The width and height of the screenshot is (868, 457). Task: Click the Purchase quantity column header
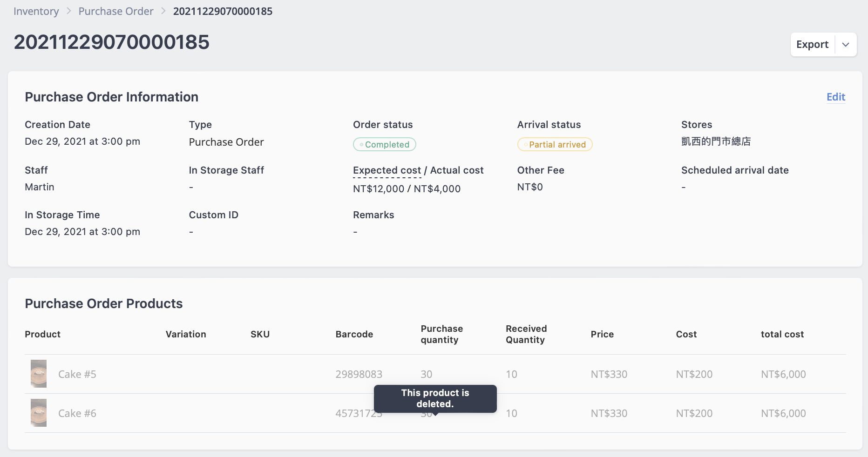(x=442, y=334)
